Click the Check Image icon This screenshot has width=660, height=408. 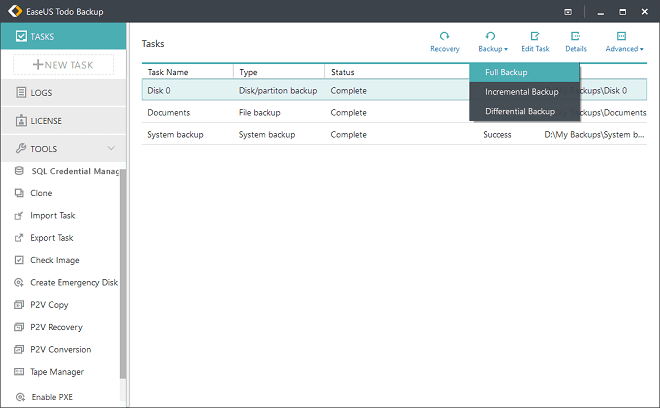19,260
